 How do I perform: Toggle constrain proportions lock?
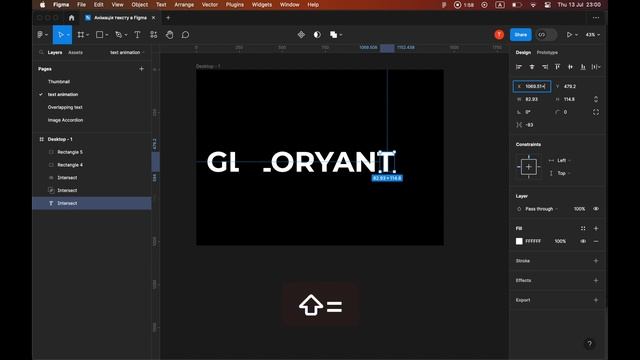pyautogui.click(x=596, y=99)
